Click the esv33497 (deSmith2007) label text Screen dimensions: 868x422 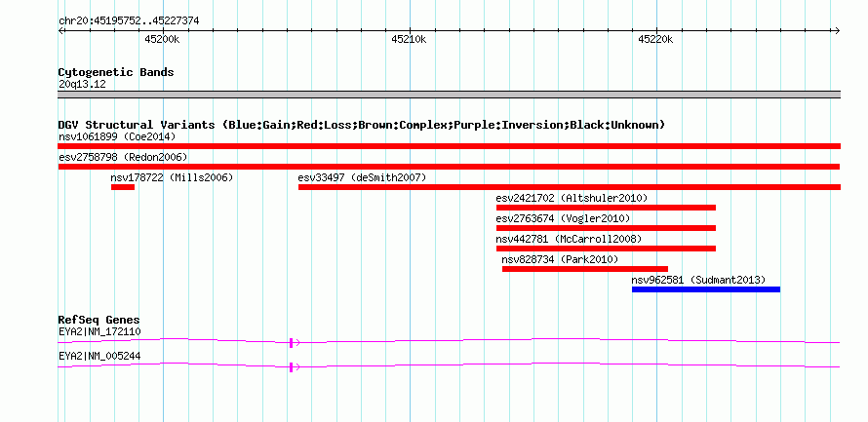pos(362,177)
